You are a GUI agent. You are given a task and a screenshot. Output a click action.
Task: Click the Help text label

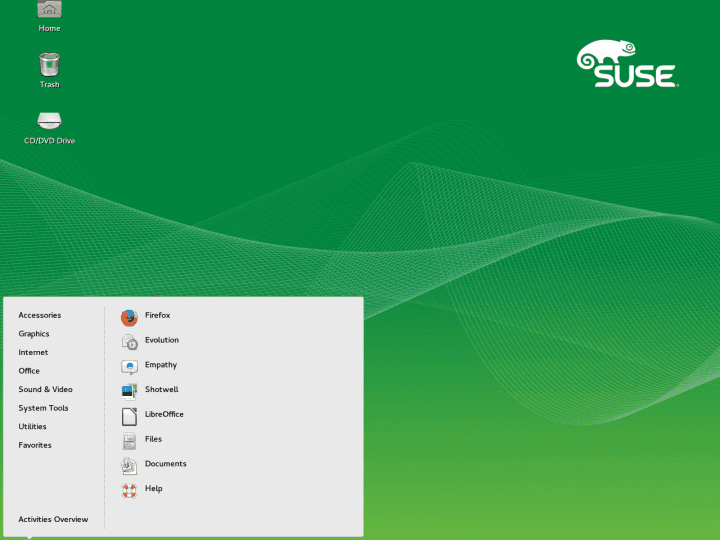[153, 488]
